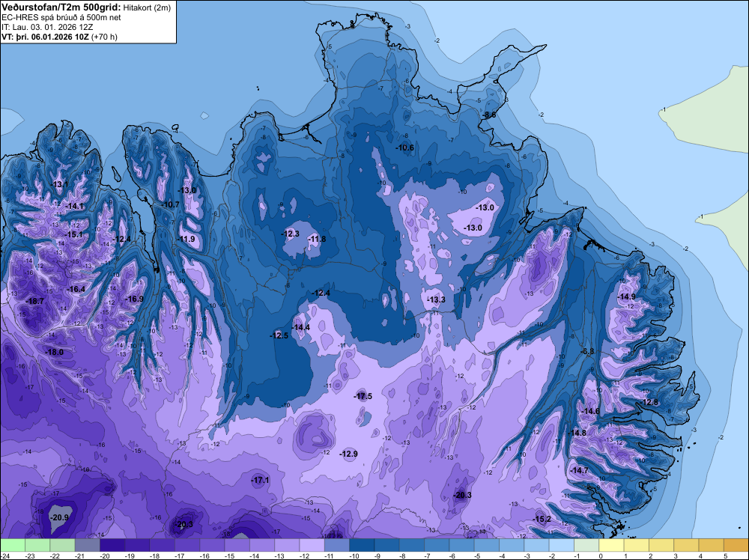Select the -12.5 temperature label
The image size is (749, 560).
point(279,335)
